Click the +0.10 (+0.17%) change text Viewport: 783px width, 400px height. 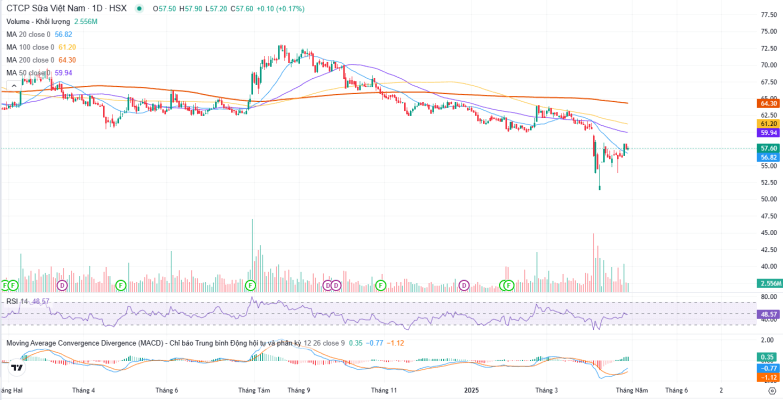280,9
